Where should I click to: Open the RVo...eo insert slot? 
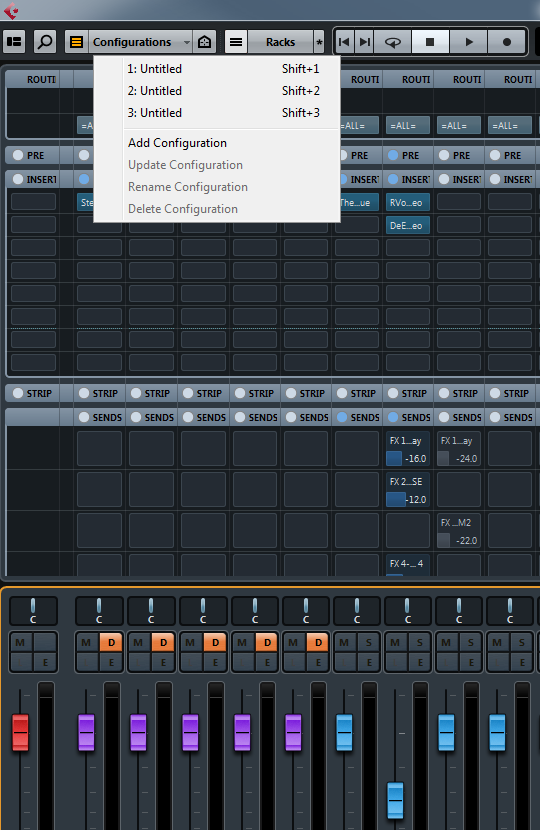point(407,202)
